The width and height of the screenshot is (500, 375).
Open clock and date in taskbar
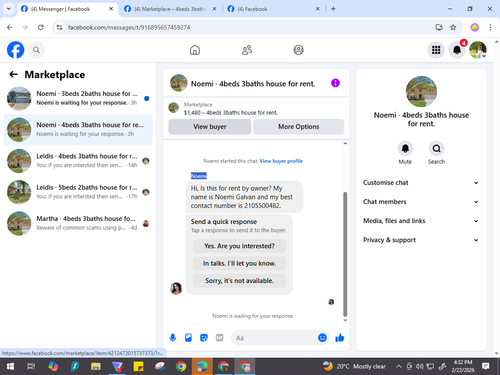click(x=463, y=366)
